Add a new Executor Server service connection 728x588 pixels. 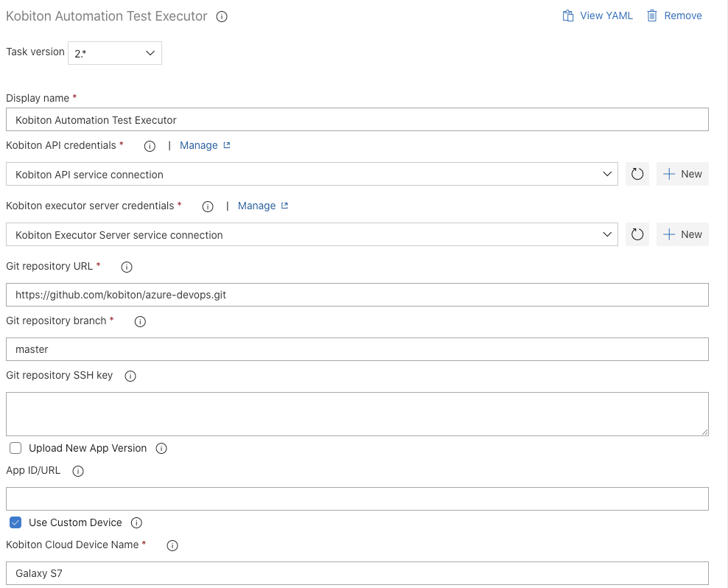point(682,234)
